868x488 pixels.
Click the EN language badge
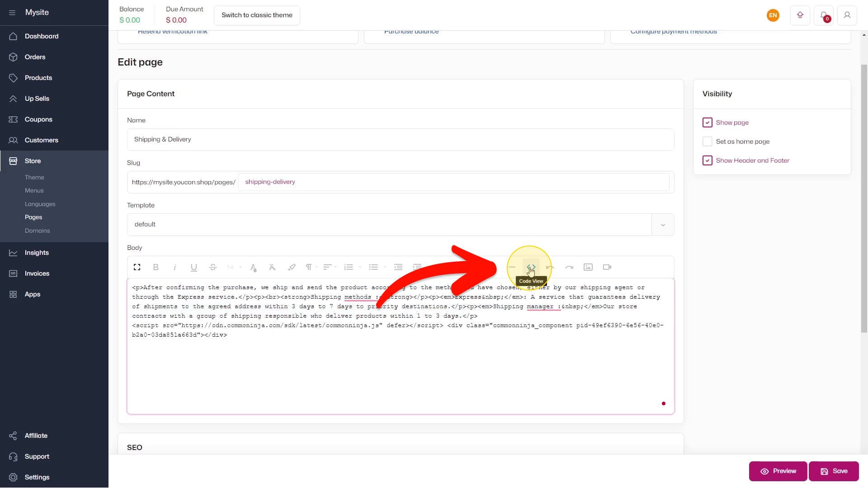coord(773,15)
